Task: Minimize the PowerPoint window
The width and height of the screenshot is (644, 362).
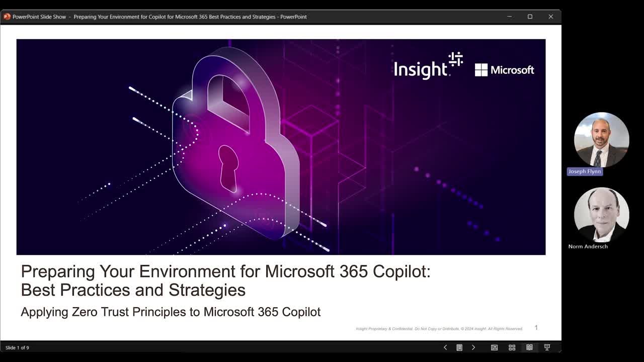Action: (x=509, y=17)
